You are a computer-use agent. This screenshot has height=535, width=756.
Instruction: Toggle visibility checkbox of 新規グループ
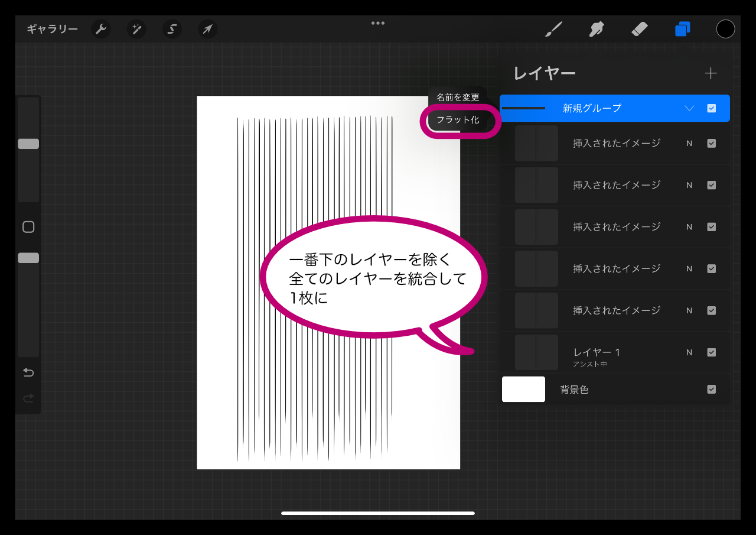click(x=712, y=108)
